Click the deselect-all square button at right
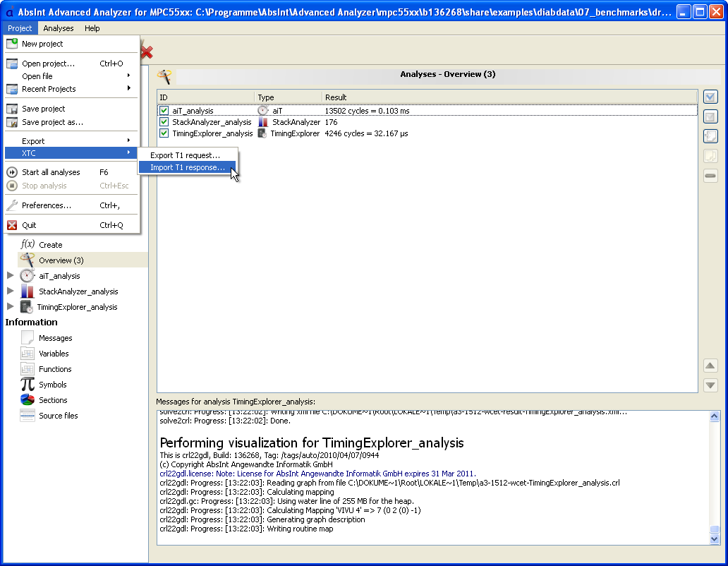The height and width of the screenshot is (566, 728). click(x=710, y=116)
